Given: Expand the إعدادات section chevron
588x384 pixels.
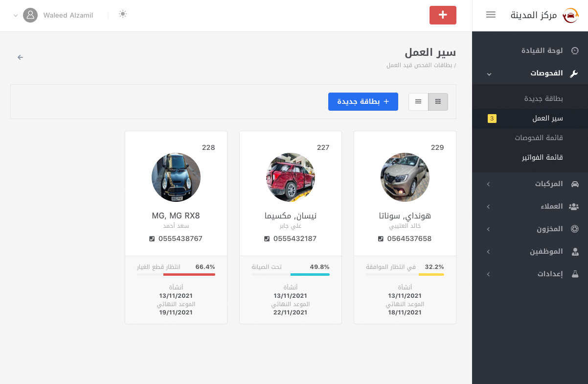Looking at the screenshot, I should [x=488, y=274].
